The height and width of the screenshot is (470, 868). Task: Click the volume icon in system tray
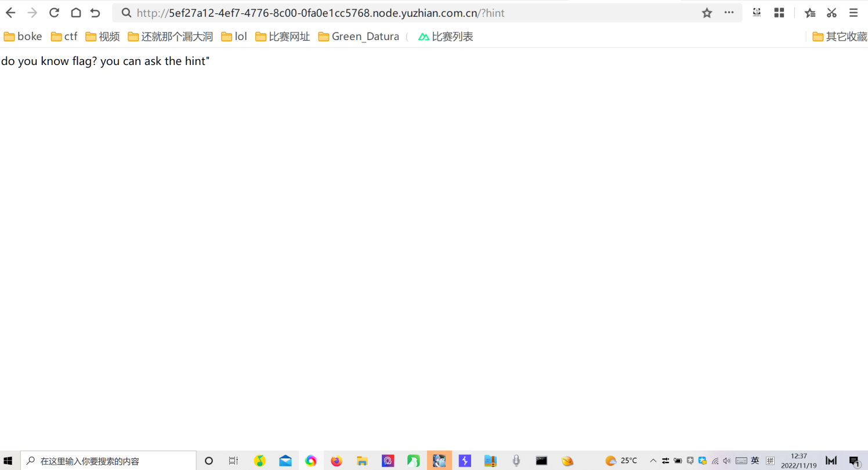click(726, 460)
